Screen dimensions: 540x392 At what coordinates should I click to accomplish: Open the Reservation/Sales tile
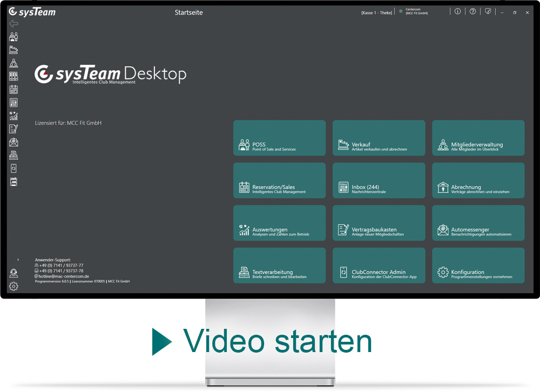click(x=279, y=180)
